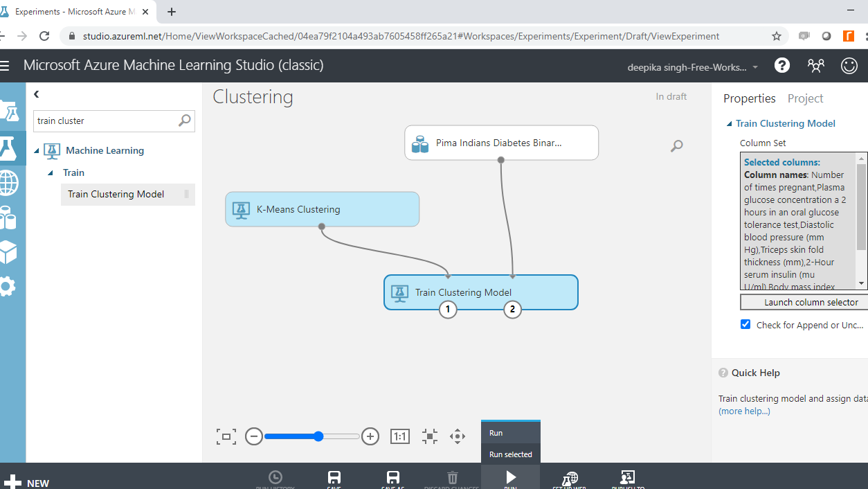The height and width of the screenshot is (489, 868).
Task: Open the workspace selector dropdown arrow
Action: click(755, 67)
